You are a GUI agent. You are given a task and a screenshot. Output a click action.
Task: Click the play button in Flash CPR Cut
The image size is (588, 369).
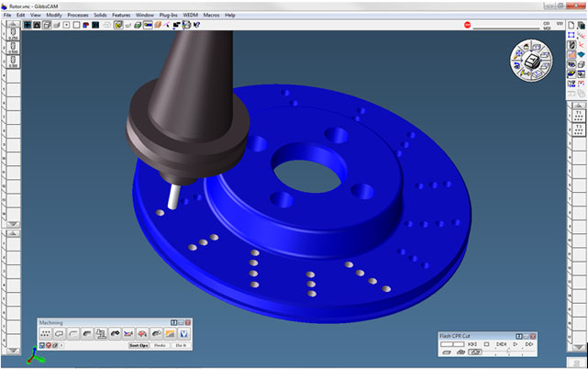pos(516,343)
